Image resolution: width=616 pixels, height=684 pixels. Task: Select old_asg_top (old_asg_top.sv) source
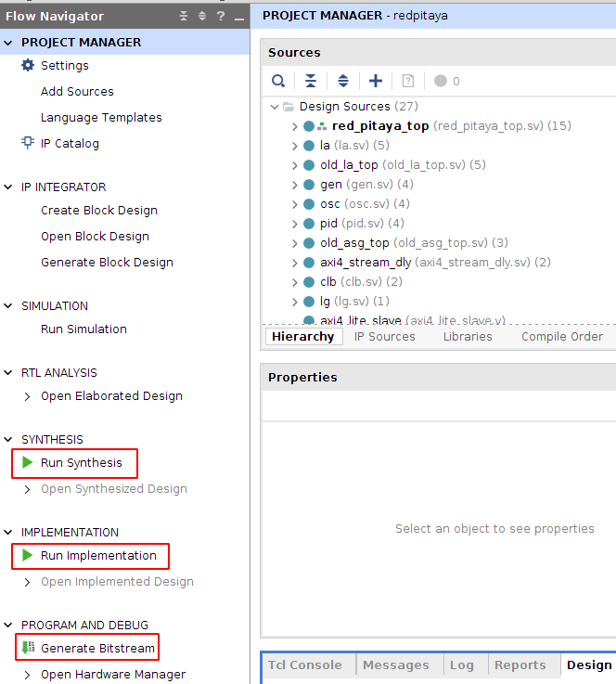coord(414,243)
